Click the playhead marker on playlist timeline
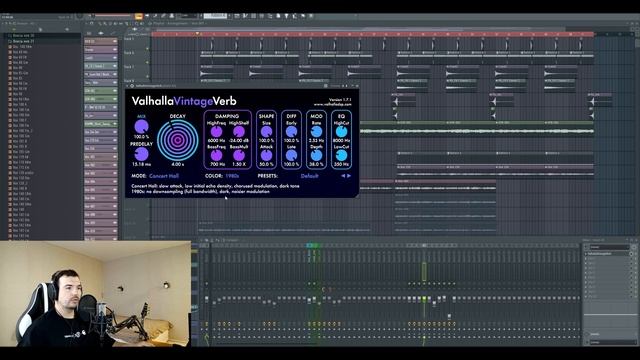 pyautogui.click(x=197, y=34)
